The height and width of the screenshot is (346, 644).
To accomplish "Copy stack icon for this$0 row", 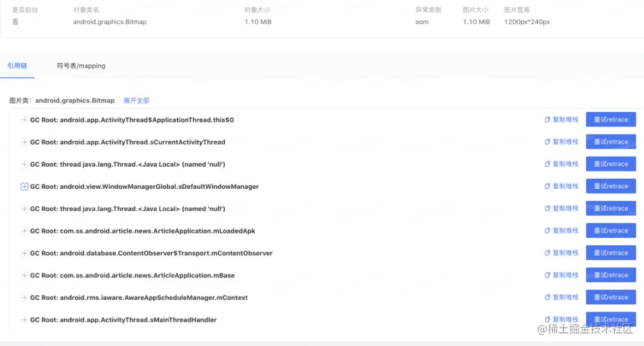I will pyautogui.click(x=547, y=120).
